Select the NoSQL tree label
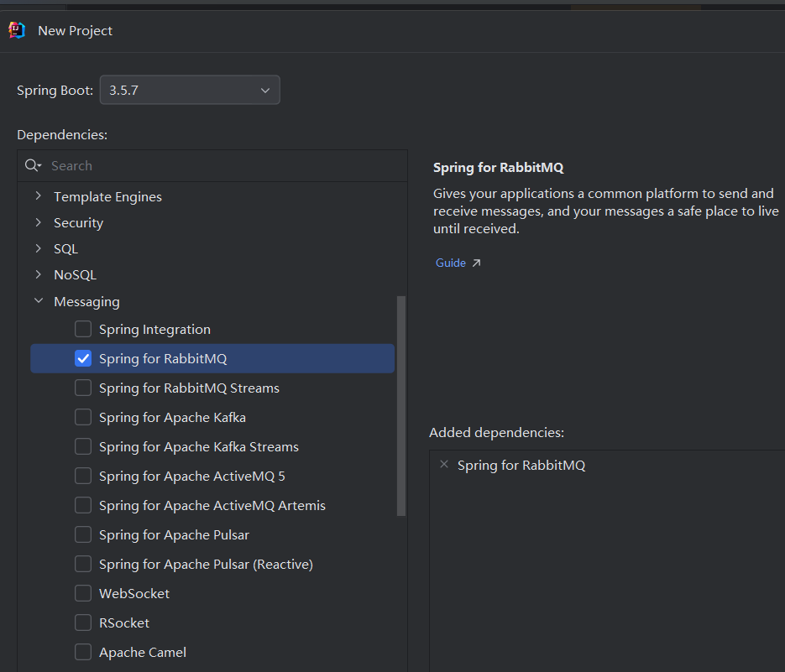 pos(75,274)
